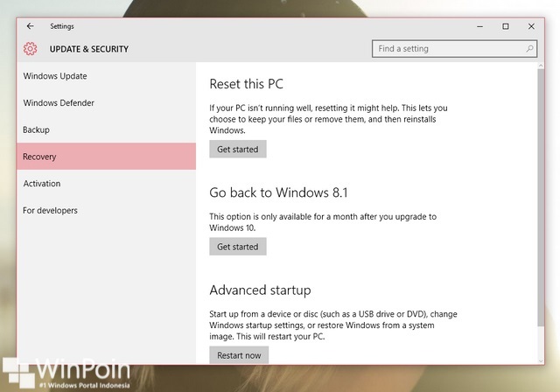
Task: Focus the Find a setting search box
Action: [454, 48]
